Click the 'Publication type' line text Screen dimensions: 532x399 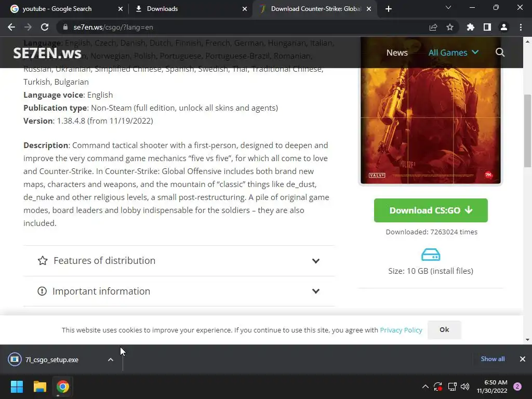point(151,108)
